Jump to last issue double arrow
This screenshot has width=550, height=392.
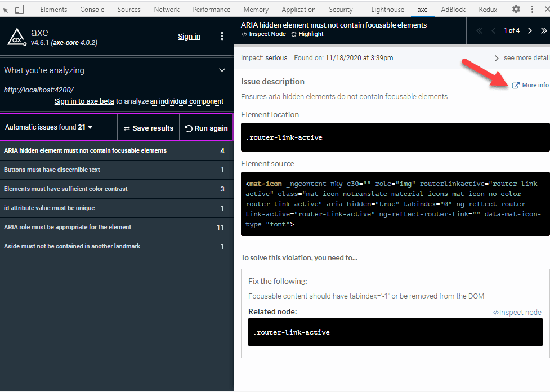point(543,30)
